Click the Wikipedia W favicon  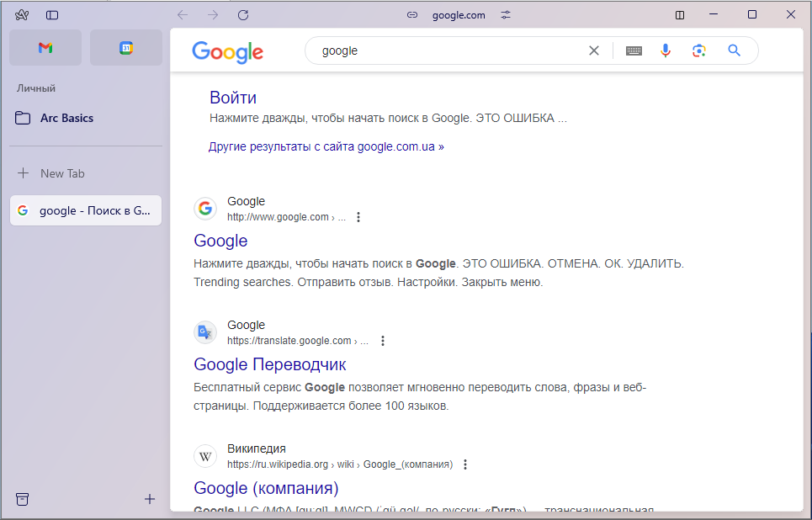click(205, 456)
